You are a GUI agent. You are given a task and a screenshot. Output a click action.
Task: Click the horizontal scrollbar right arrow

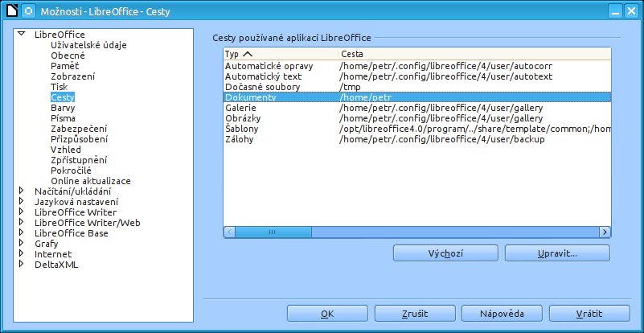pyautogui.click(x=605, y=232)
